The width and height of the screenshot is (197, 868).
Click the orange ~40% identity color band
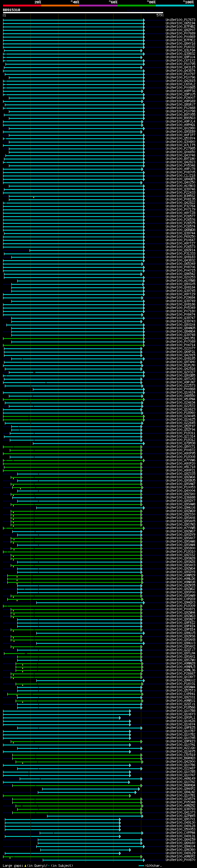[60, 6]
